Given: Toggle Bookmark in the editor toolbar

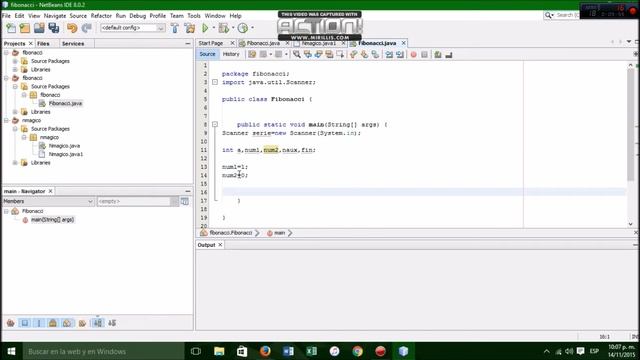Looking at the screenshot, I should click(x=375, y=54).
